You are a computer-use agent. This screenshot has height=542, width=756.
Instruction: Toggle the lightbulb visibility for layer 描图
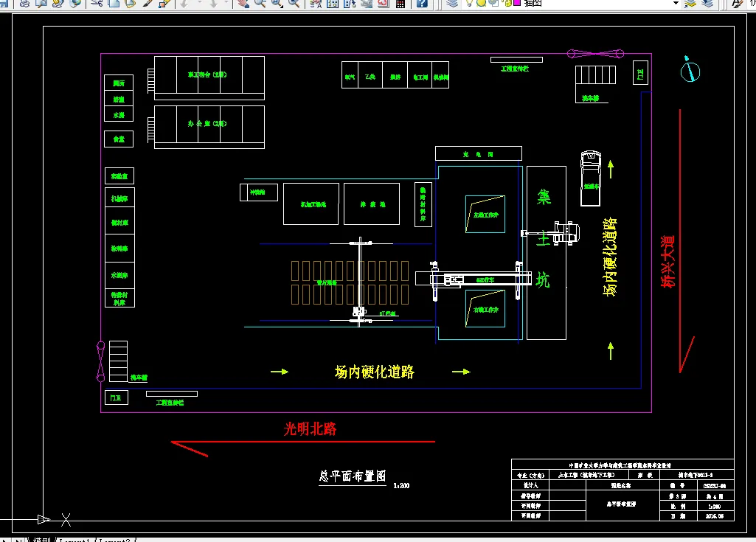coord(471,5)
